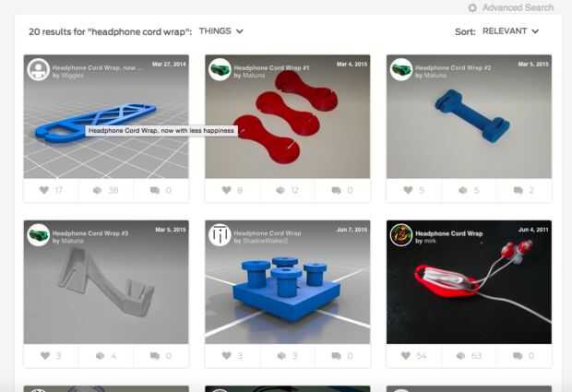Click the comment icon under the blue peg wrap

click(337, 355)
